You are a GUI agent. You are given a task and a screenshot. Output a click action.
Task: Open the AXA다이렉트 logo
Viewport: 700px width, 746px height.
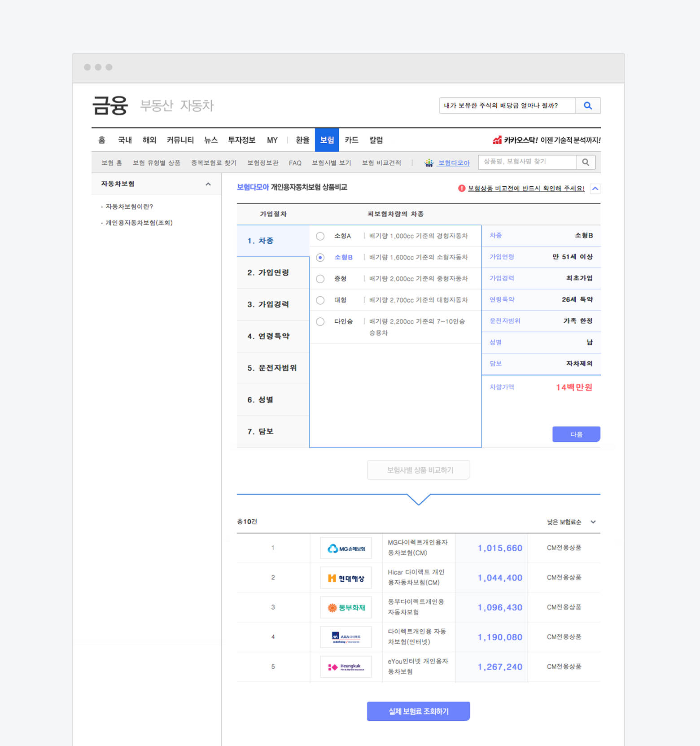346,637
